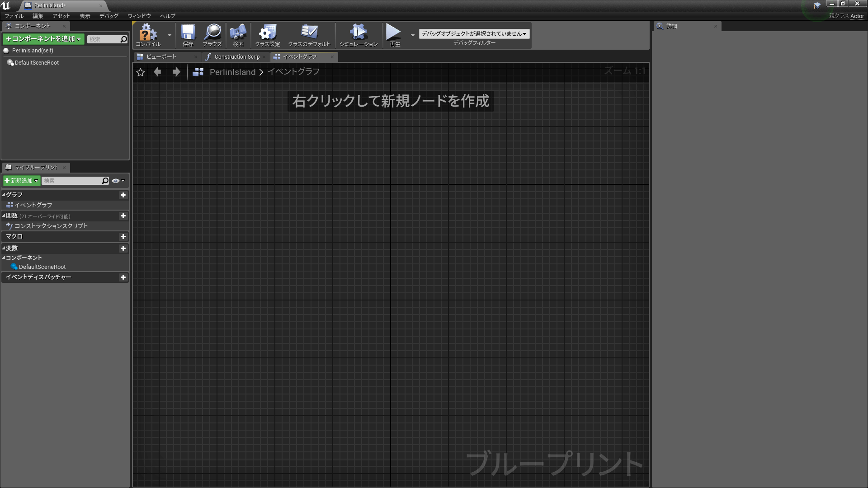The image size is (868, 488).
Task: Open the debug object filter dropdown
Action: coord(474,33)
